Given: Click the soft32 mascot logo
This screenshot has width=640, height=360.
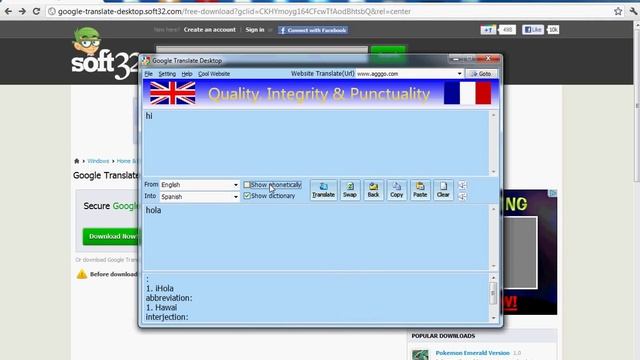Looking at the screenshot, I should click(87, 41).
